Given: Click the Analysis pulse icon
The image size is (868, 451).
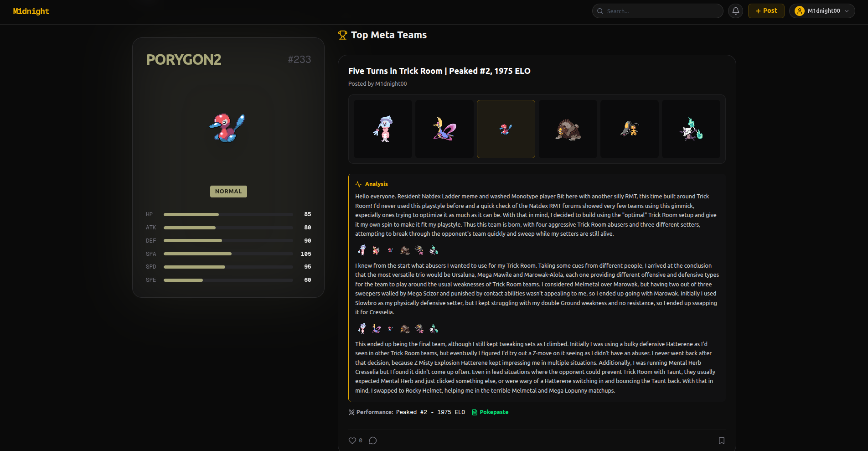Looking at the screenshot, I should pos(358,184).
